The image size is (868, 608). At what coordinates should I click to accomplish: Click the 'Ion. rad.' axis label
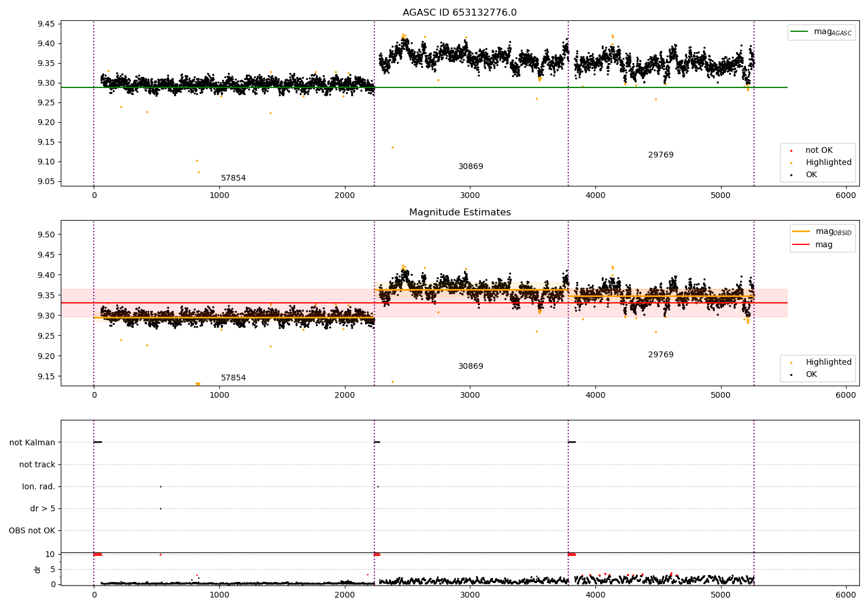pos(39,486)
